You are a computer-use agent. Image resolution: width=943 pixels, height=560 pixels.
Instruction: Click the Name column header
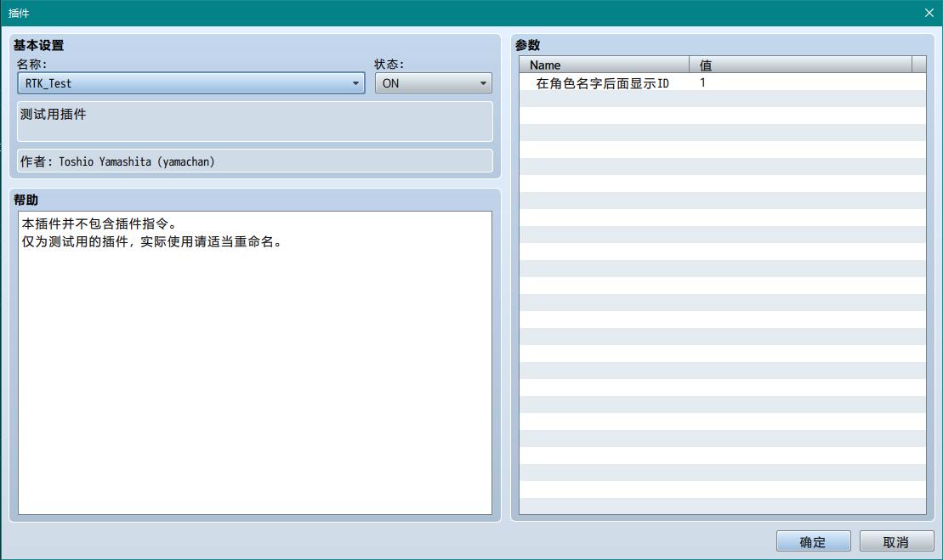point(604,65)
